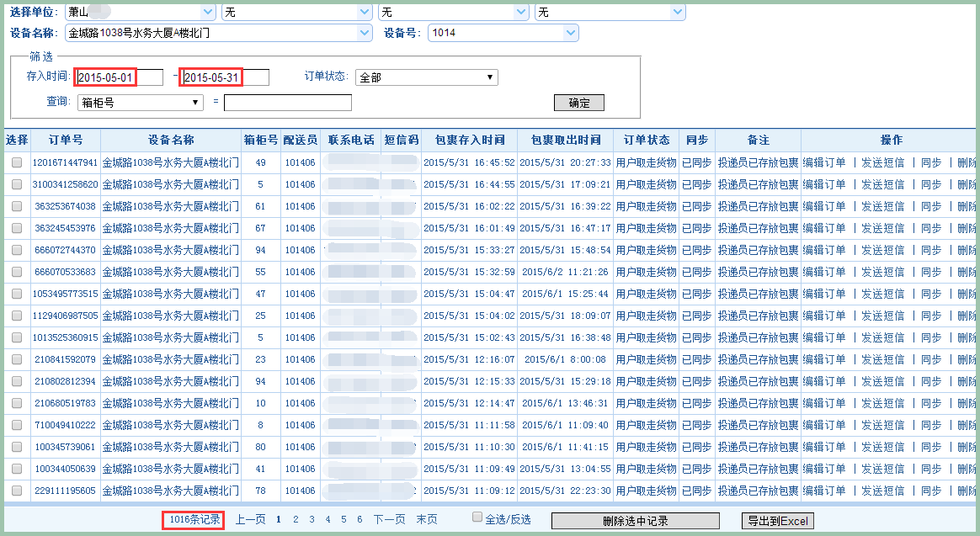Image resolution: width=980 pixels, height=536 pixels.
Task: Click the start date field 2015-05-01
Action: (x=118, y=77)
